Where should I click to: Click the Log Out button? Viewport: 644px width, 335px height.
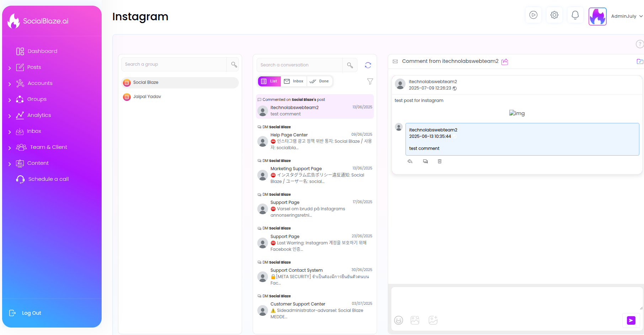pos(25,313)
